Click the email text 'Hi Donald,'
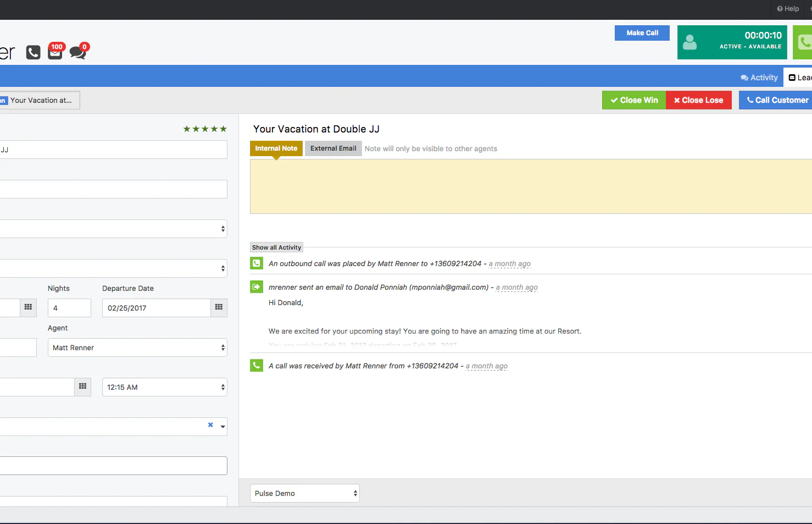The height and width of the screenshot is (524, 812). pyautogui.click(x=286, y=303)
